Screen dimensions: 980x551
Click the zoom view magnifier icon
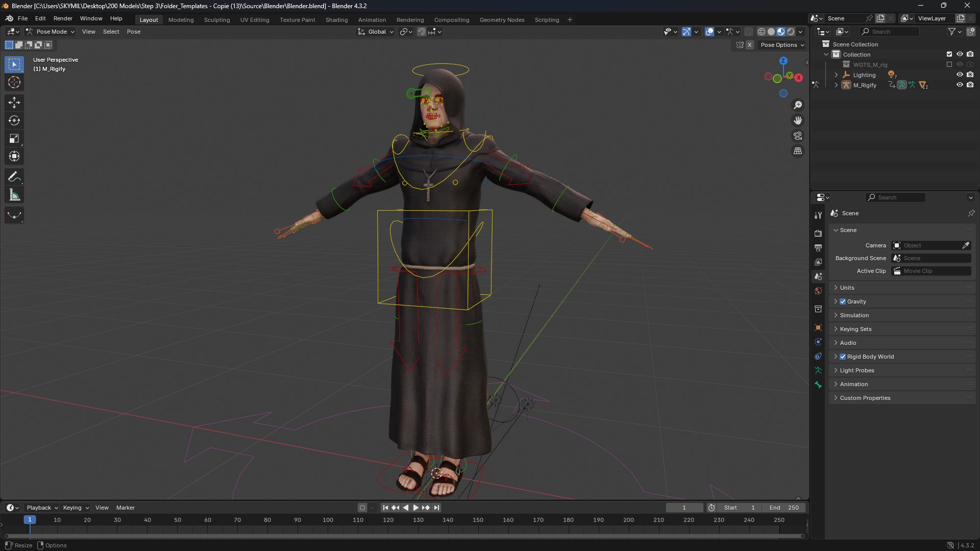pyautogui.click(x=798, y=105)
